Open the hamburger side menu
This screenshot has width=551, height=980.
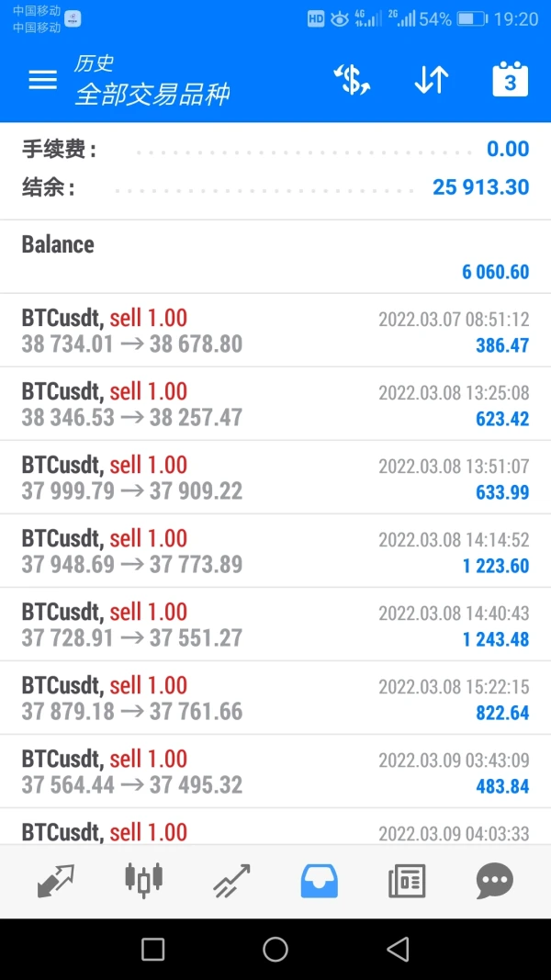[42, 80]
